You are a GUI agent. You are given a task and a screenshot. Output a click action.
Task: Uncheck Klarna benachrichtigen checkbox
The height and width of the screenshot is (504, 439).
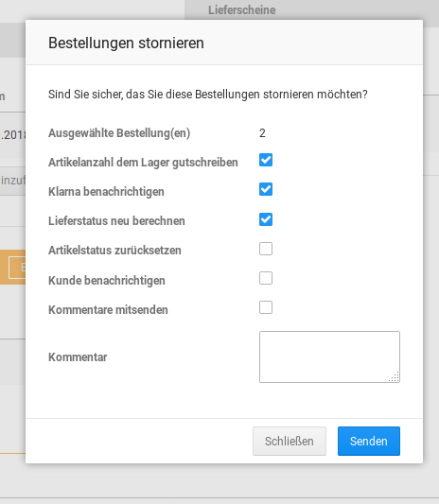tap(266, 189)
